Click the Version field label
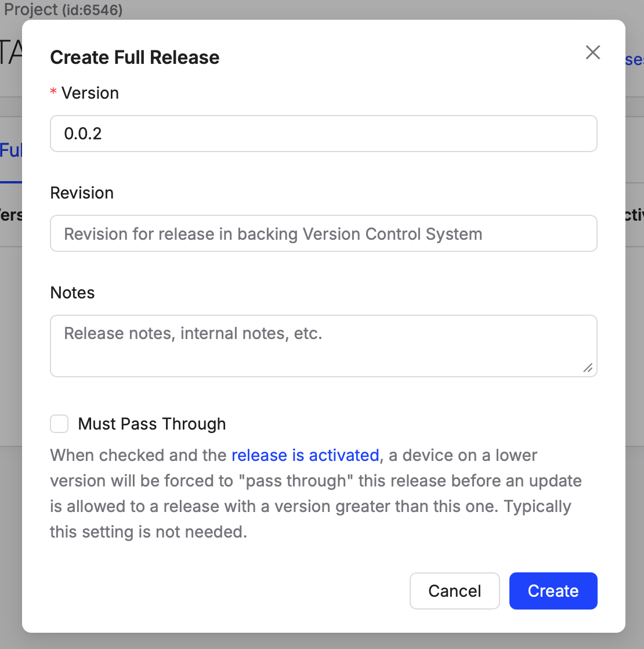The height and width of the screenshot is (649, 644). (90, 93)
